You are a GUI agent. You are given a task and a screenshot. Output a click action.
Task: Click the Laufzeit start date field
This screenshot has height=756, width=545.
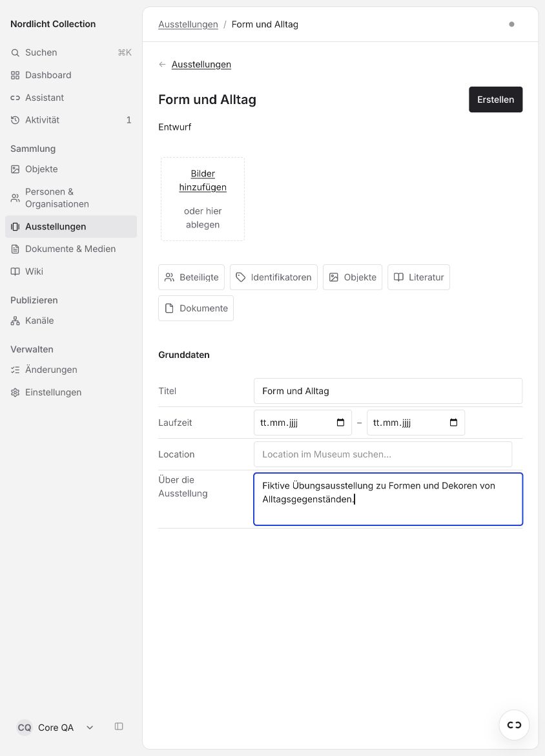coord(303,423)
